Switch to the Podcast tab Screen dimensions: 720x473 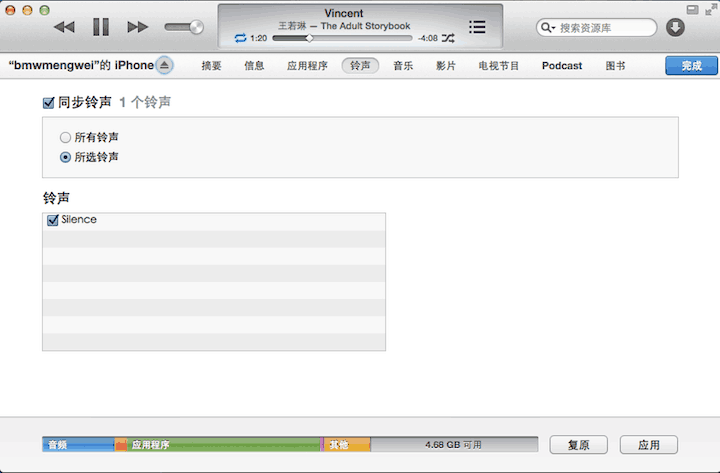tap(562, 66)
